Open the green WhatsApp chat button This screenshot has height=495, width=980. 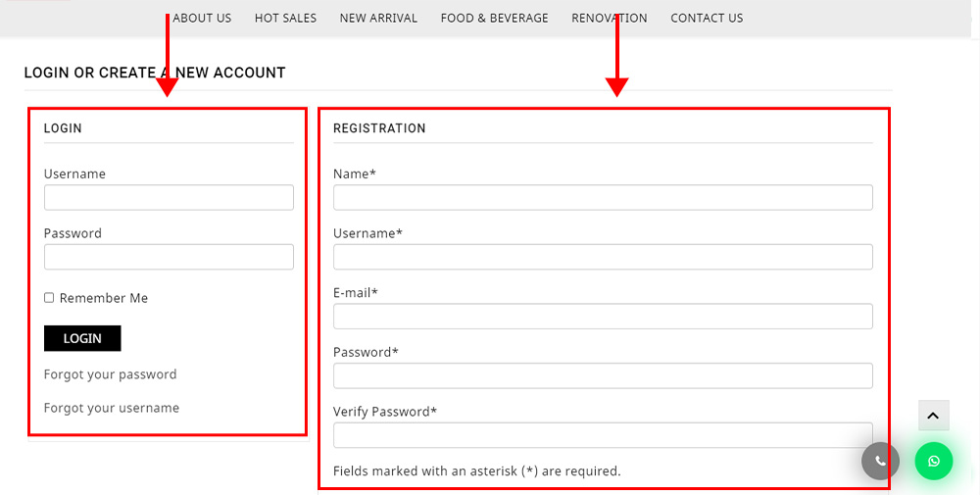click(934, 462)
